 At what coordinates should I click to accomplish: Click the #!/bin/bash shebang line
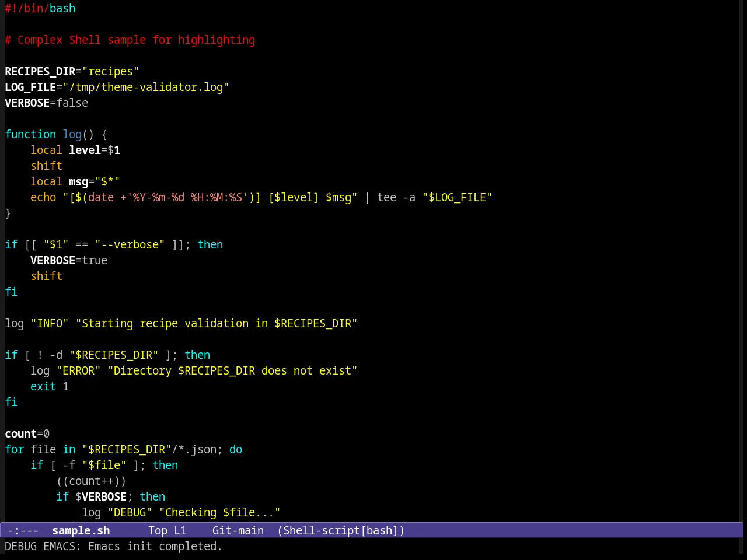40,8
